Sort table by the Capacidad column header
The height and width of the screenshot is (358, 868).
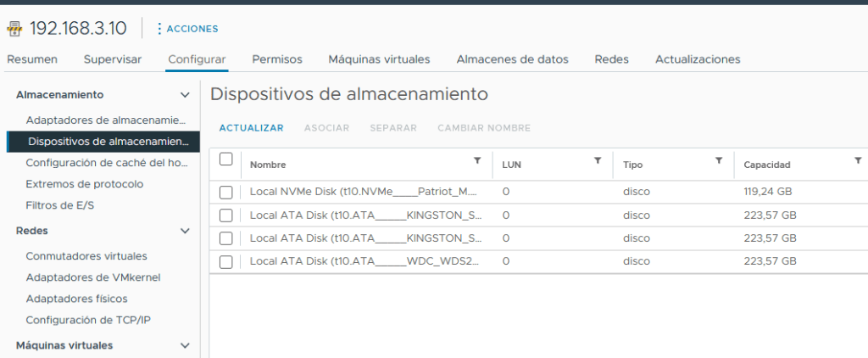pyautogui.click(x=766, y=165)
